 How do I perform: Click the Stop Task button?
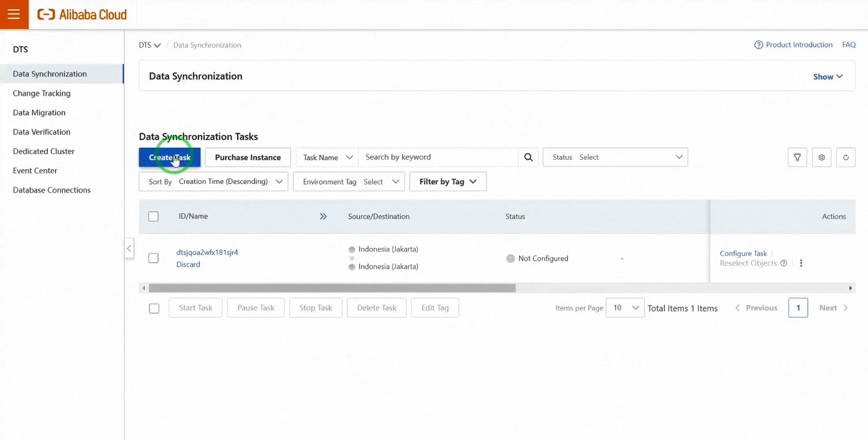pos(316,308)
